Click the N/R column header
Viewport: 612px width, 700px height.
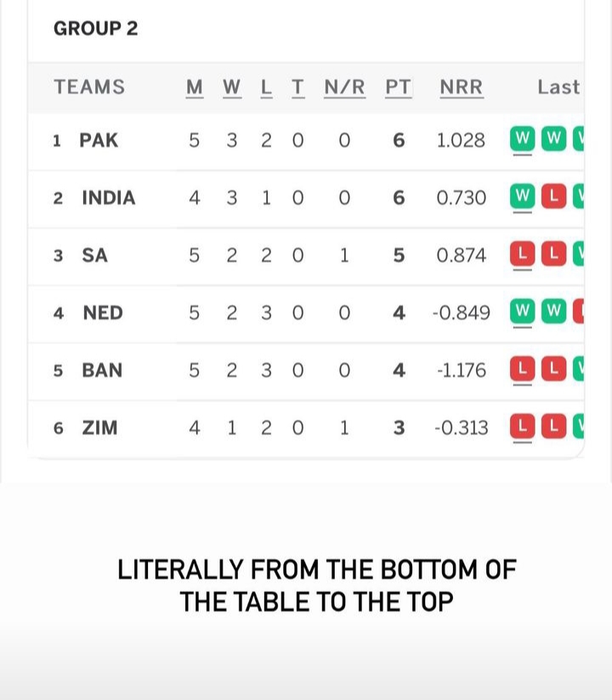pyautogui.click(x=344, y=87)
